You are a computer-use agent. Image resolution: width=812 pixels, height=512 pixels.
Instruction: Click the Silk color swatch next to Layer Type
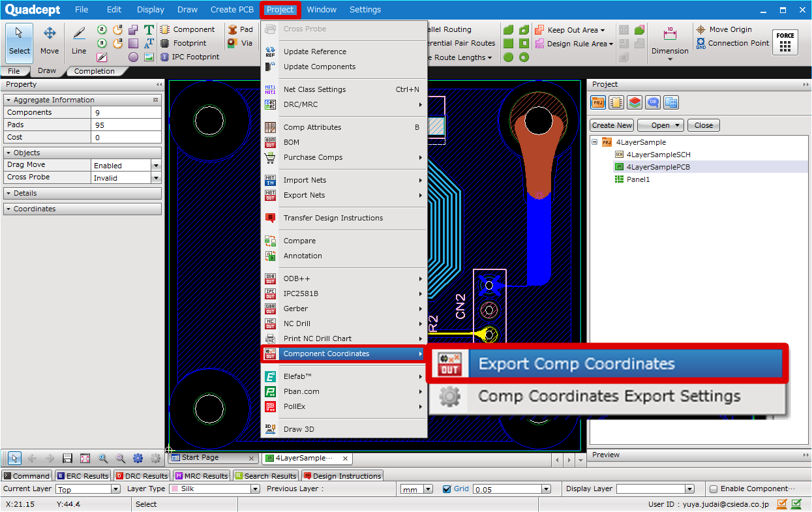click(176, 489)
